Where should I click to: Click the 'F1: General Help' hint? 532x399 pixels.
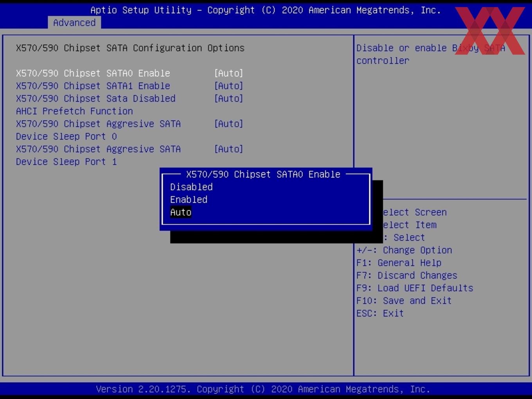pos(399,263)
